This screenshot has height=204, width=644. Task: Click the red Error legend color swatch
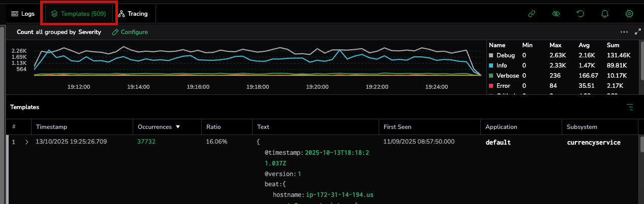(x=491, y=86)
